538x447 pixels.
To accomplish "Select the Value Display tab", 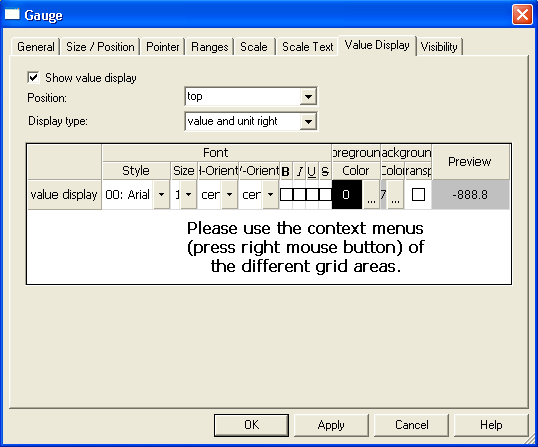I will (377, 45).
